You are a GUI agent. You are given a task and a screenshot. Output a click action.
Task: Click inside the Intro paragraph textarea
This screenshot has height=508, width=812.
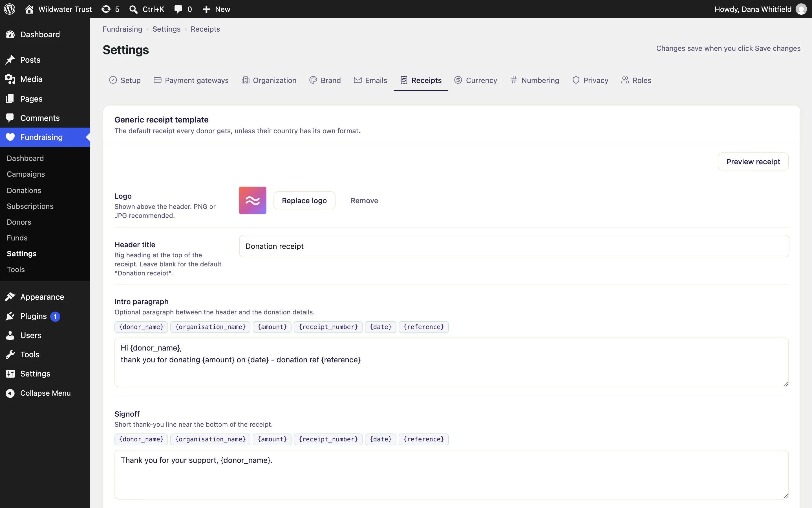(452, 362)
